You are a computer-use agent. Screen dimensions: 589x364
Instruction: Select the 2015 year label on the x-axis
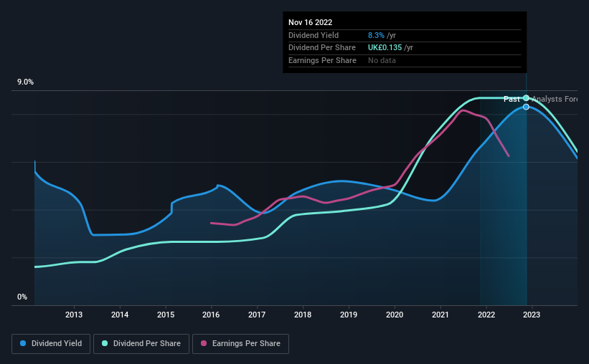coord(166,315)
